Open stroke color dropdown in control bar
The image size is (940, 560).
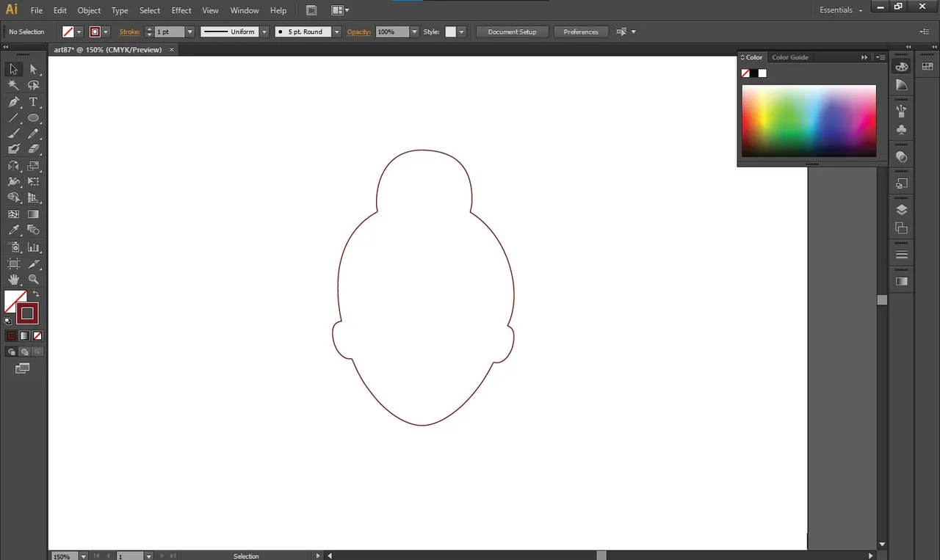pyautogui.click(x=106, y=32)
